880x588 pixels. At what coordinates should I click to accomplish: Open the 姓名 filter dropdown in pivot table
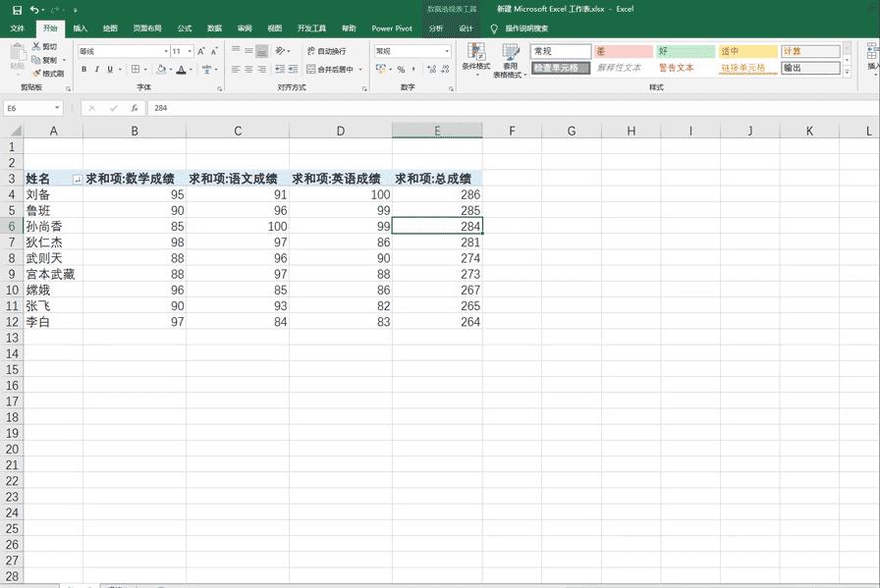[x=77, y=180]
